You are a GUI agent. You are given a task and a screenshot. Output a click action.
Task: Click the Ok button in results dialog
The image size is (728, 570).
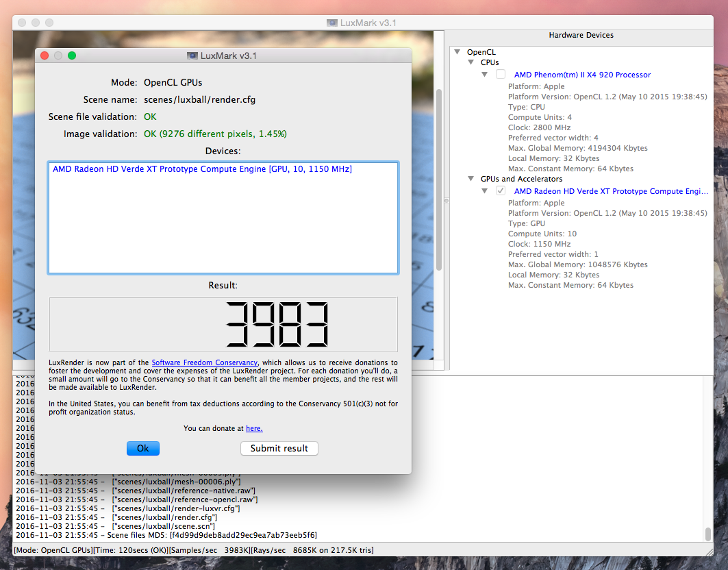point(143,448)
